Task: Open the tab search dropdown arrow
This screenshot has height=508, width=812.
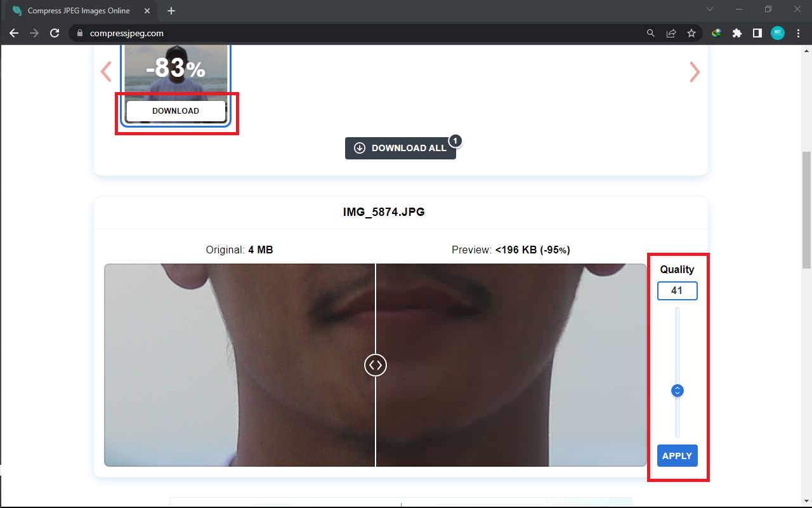Action: point(710,9)
